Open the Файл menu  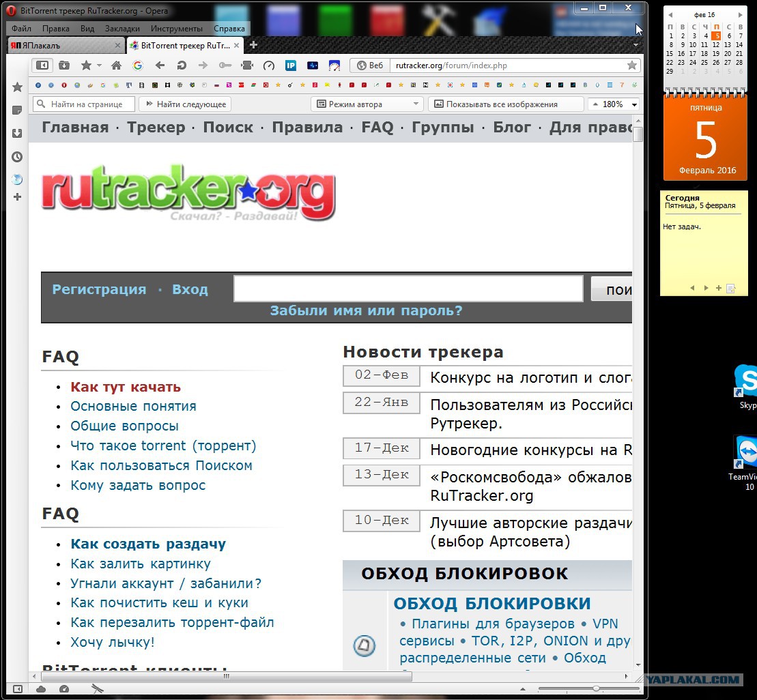pos(21,29)
